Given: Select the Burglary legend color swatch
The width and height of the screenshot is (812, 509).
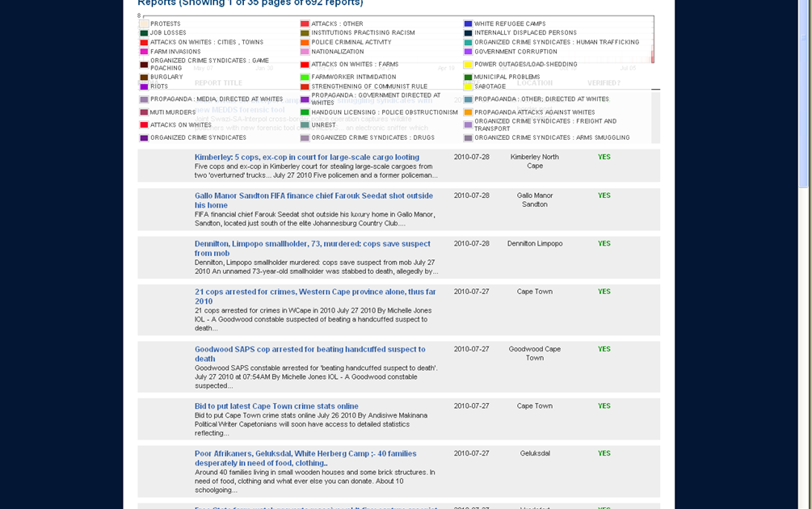Looking at the screenshot, I should 144,77.
